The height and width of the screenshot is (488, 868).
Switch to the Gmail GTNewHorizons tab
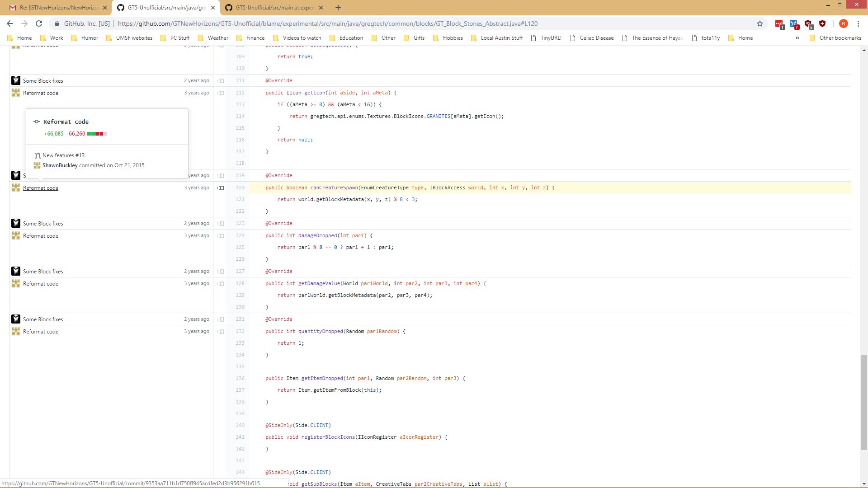coord(54,8)
